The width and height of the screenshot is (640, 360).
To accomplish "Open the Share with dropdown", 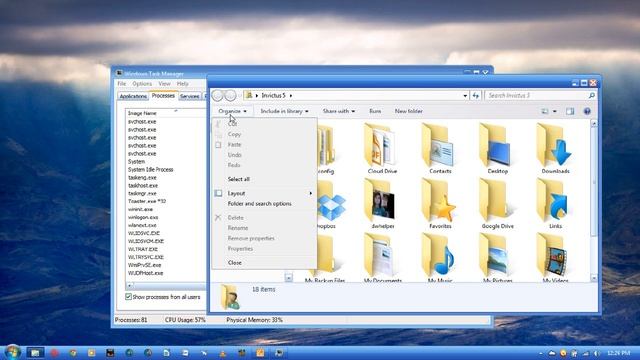I will tap(339, 111).
